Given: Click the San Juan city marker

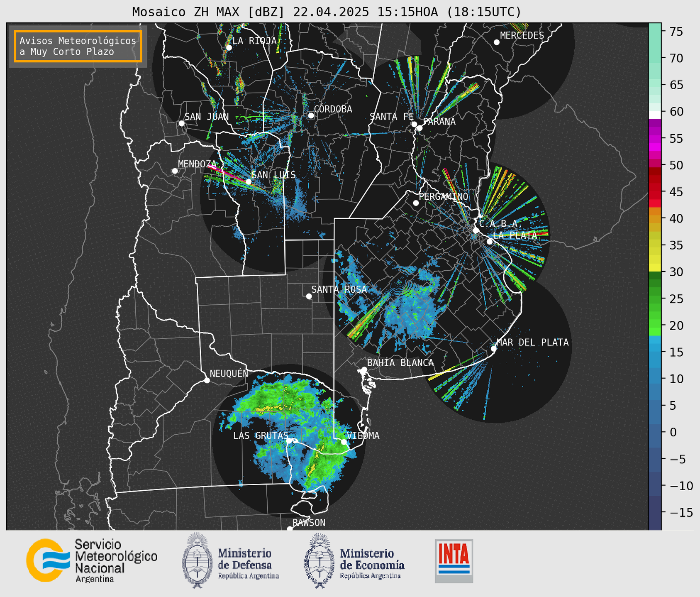Looking at the screenshot, I should pos(181,123).
